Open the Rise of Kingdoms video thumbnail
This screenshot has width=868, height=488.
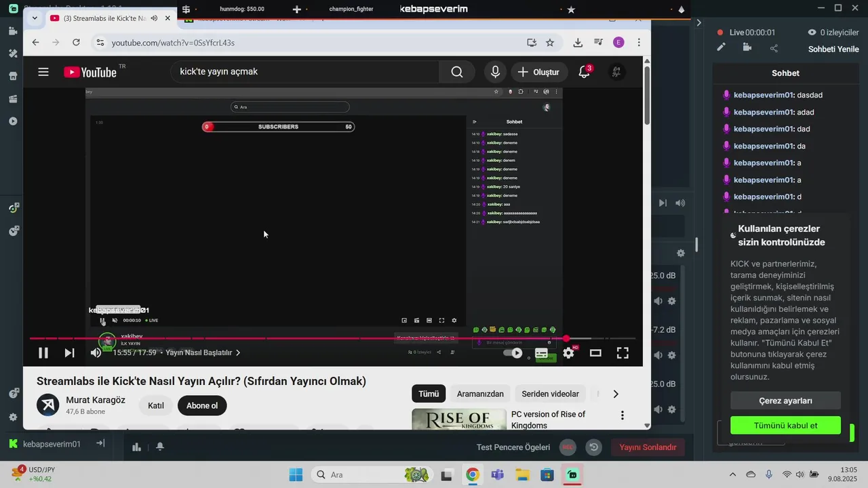coord(459,419)
